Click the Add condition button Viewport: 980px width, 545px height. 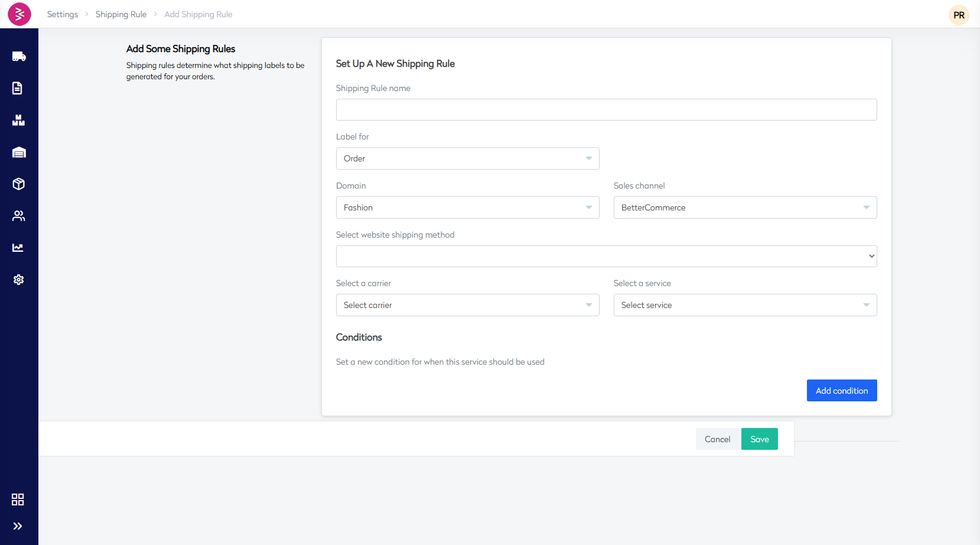[841, 391]
